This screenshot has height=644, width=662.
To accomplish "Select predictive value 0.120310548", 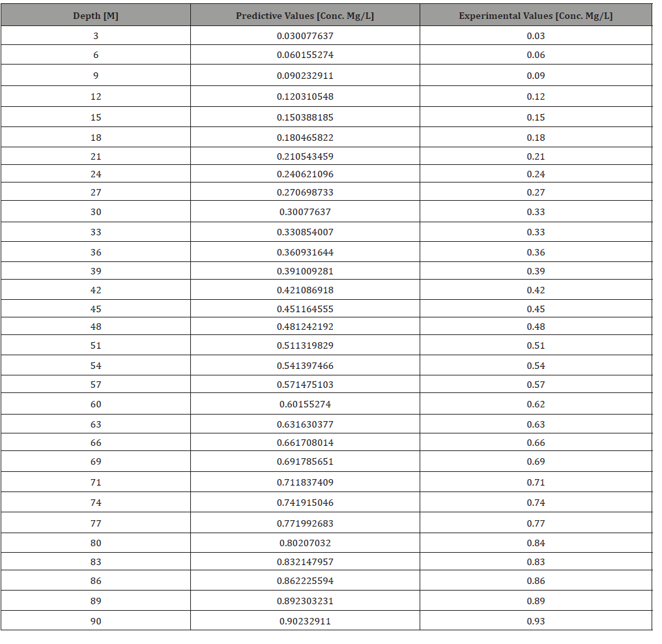I will coord(305,96).
